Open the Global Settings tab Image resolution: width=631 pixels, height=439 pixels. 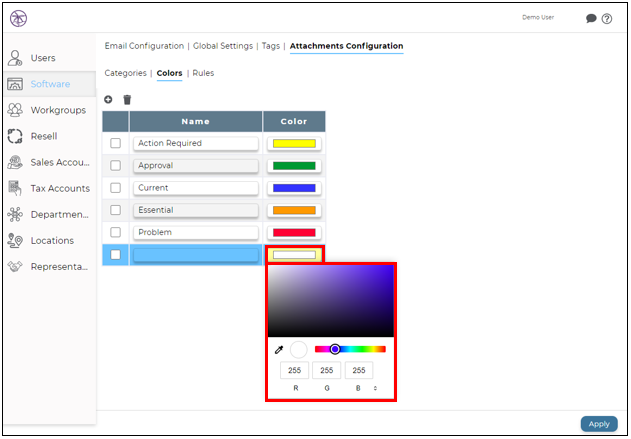tap(223, 46)
